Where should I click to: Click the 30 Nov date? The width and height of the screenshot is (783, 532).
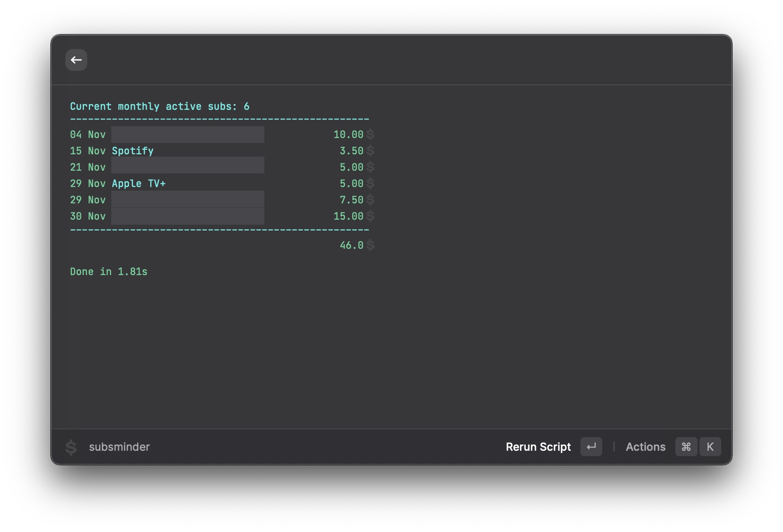tap(88, 217)
